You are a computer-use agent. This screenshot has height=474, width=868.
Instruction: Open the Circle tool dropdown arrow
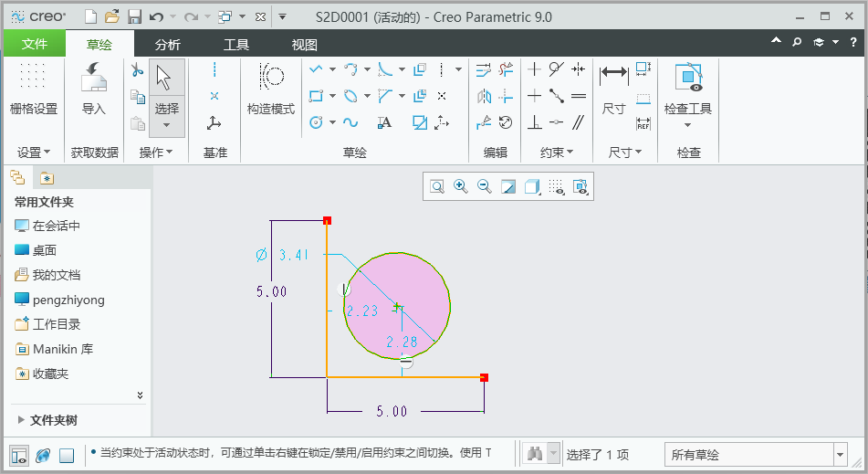click(x=333, y=122)
